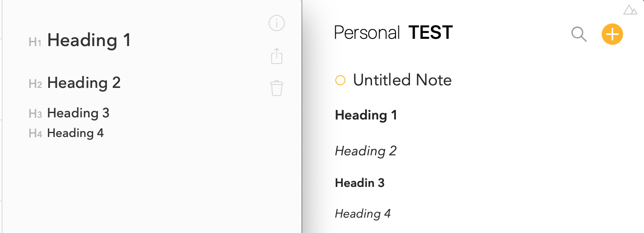Viewport: 644px width, 233px height.
Task: Open the note info icon
Action: pos(277,23)
